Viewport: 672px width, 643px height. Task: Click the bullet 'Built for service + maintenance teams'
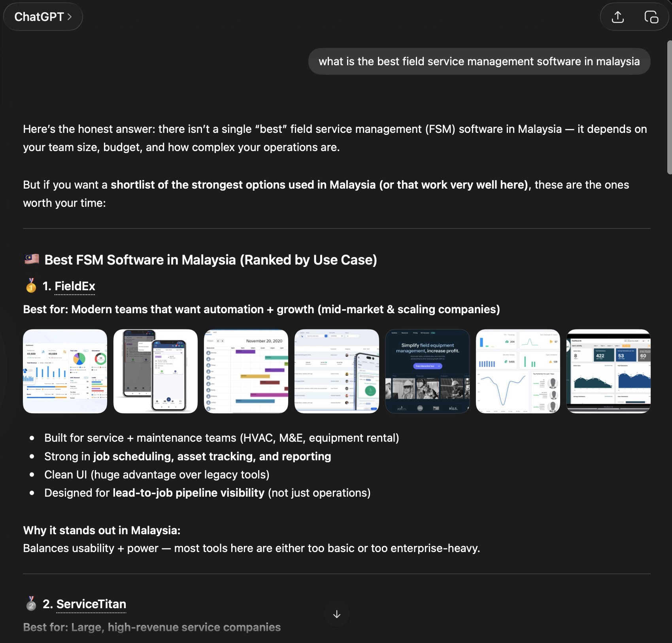[x=222, y=438]
